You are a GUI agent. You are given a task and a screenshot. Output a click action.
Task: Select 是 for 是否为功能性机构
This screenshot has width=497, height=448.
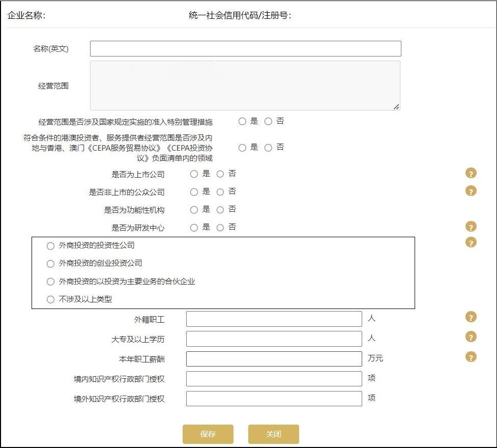(x=194, y=209)
